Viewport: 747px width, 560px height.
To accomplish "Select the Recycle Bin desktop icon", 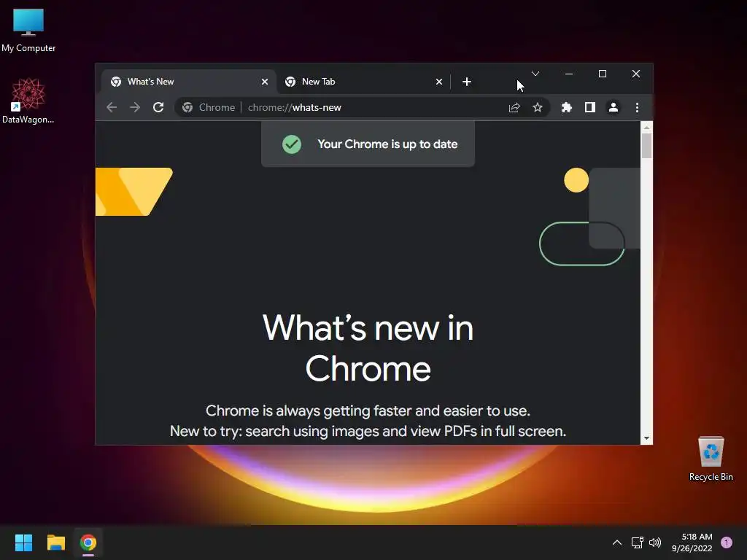I will (x=711, y=459).
